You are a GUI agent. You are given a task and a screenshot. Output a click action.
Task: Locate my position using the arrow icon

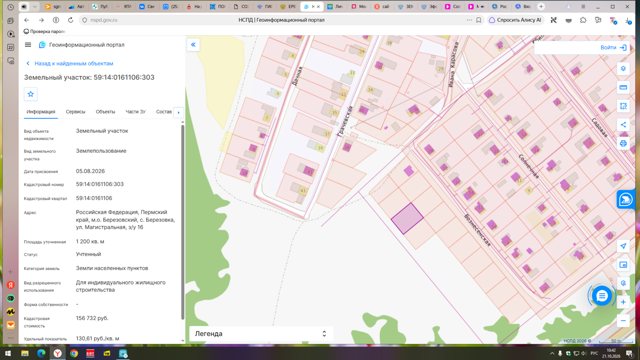pos(623,246)
